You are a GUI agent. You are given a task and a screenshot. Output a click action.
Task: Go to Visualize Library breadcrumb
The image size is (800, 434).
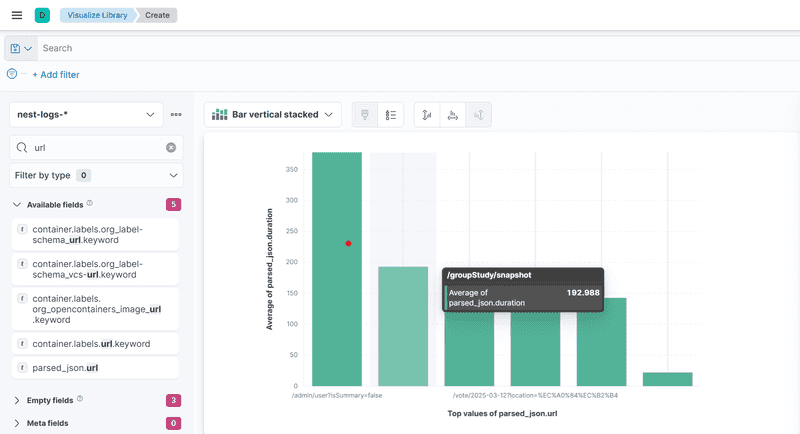[97, 15]
